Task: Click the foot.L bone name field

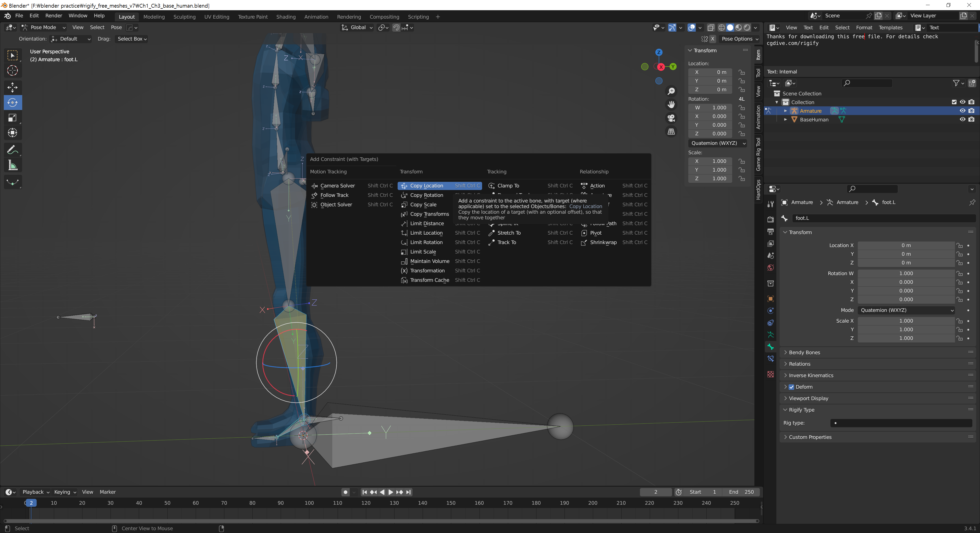Action: [883, 218]
